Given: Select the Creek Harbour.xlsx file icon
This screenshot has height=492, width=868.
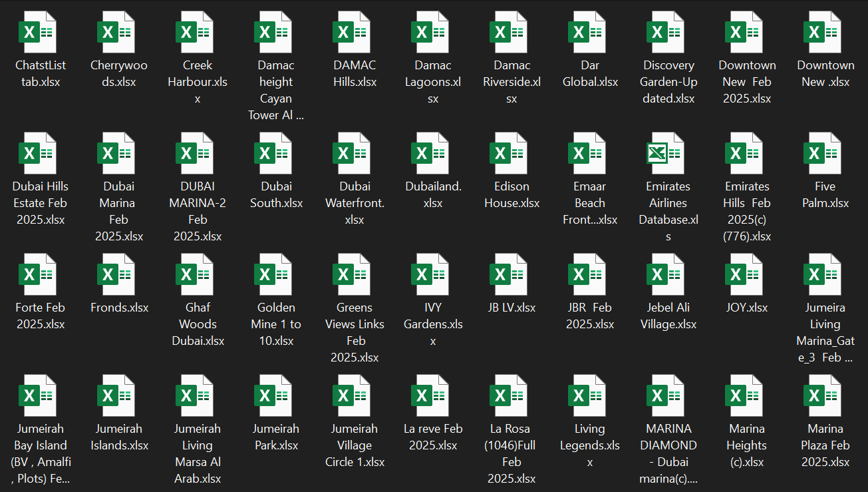Looking at the screenshot, I should click(x=197, y=32).
